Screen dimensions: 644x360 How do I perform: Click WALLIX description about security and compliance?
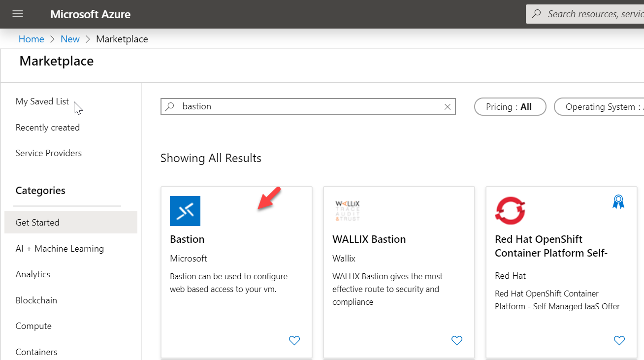(x=387, y=289)
